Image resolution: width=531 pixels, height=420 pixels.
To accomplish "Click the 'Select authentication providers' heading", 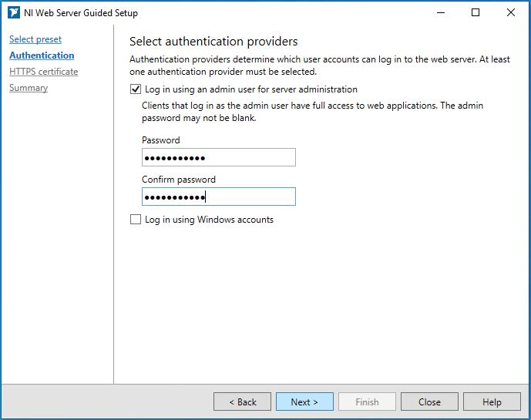I will [213, 42].
